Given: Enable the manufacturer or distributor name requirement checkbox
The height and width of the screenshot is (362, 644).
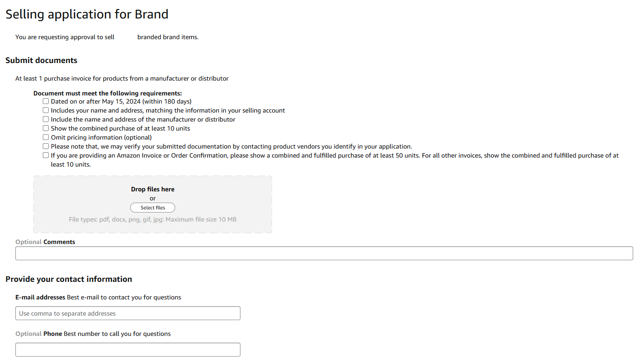Looking at the screenshot, I should [45, 119].
